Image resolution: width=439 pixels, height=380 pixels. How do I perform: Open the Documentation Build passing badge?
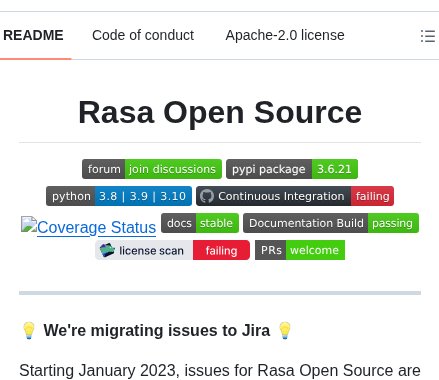[331, 223]
